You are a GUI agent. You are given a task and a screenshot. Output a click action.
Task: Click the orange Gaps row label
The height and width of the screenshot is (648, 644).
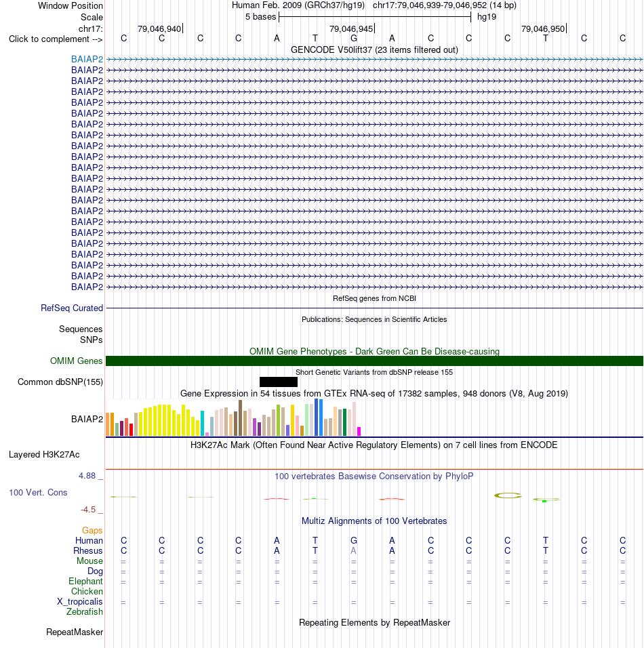click(92, 530)
